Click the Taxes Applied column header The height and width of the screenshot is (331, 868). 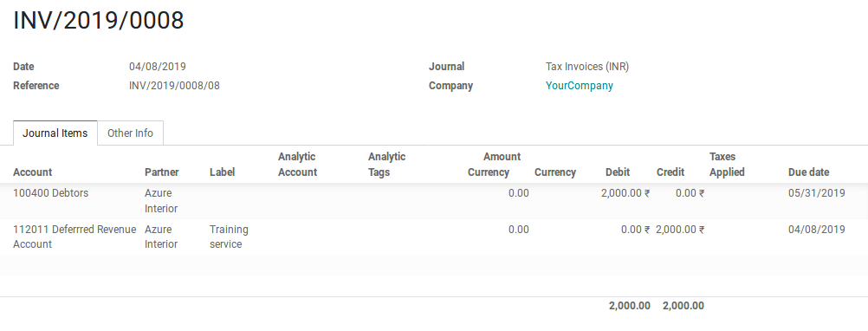tap(727, 165)
